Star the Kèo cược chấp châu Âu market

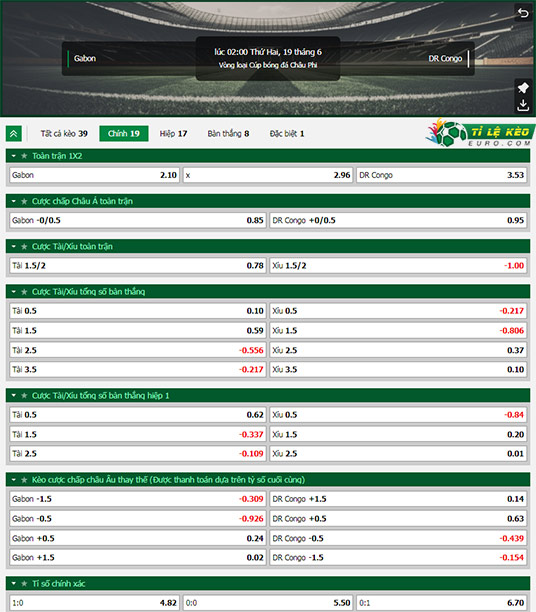(24, 480)
